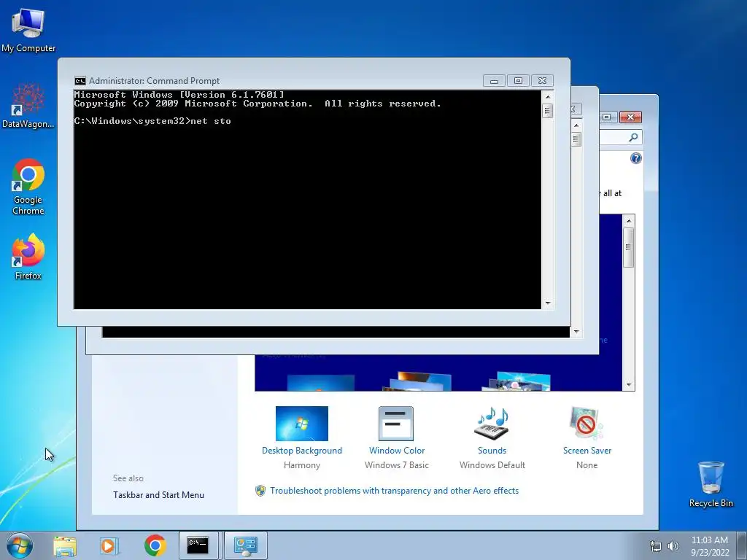
Task: Open the Window Color link
Action: click(x=396, y=451)
